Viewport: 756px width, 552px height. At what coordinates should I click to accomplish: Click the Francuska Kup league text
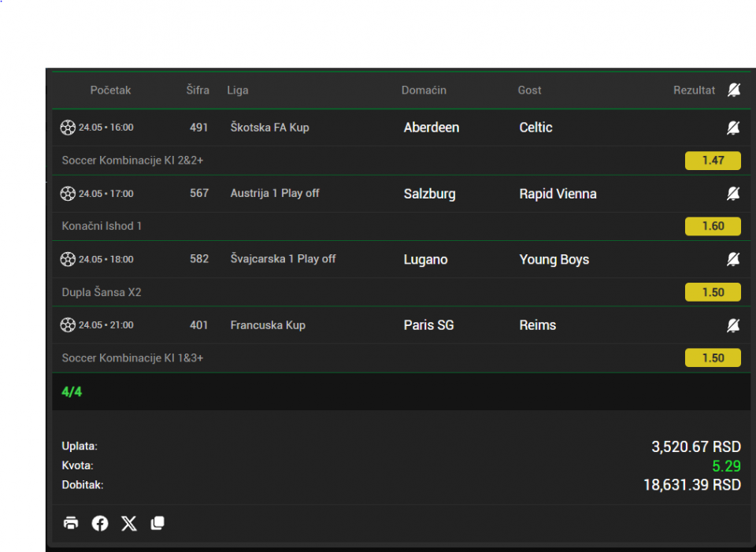pyautogui.click(x=268, y=325)
